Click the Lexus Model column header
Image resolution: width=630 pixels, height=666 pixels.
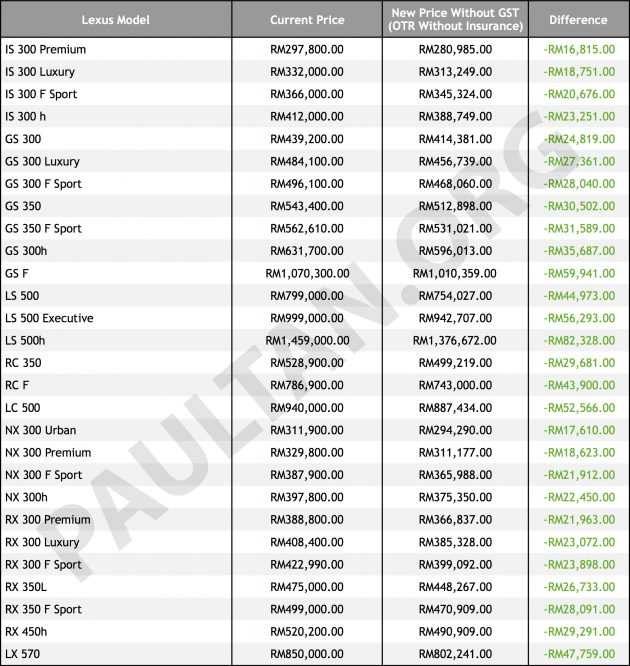click(116, 20)
